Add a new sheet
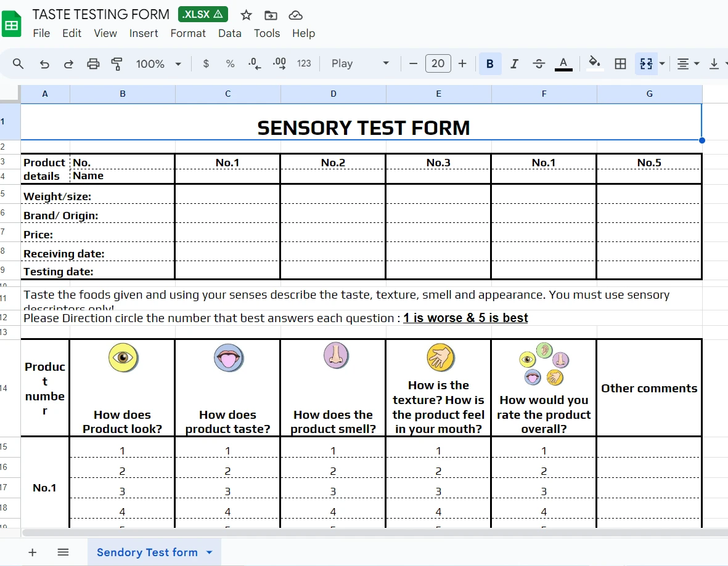This screenshot has width=728, height=566. pos(33,552)
